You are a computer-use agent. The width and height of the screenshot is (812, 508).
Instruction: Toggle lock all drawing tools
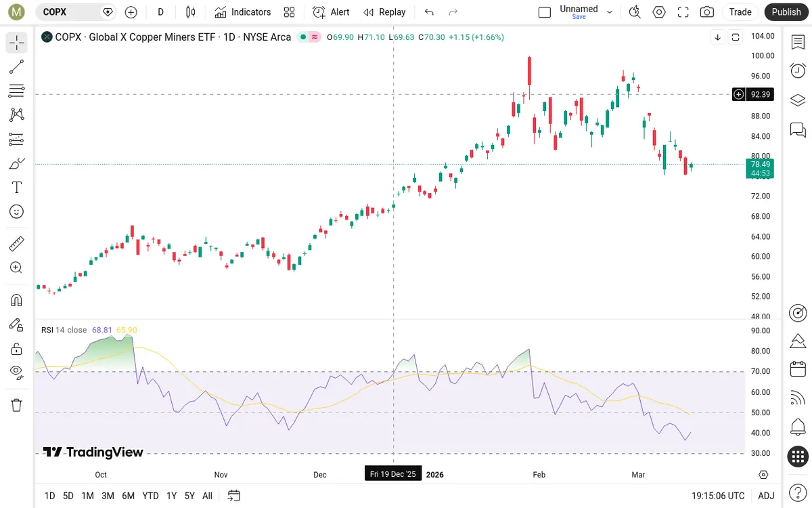tap(17, 349)
